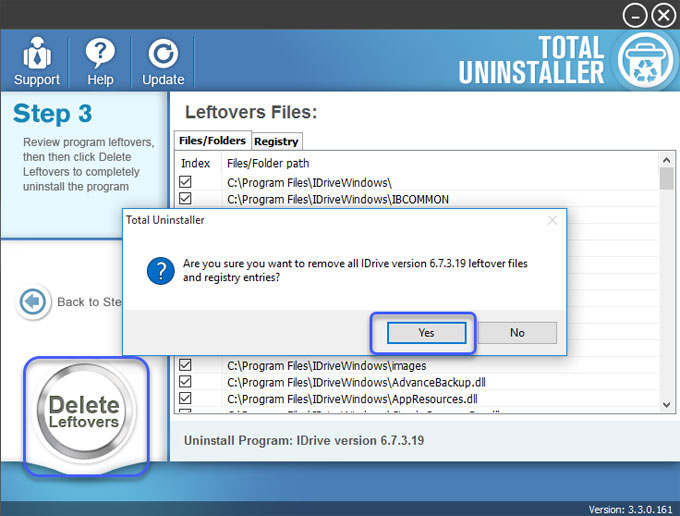Uncheck the AppResources.dll checkbox

click(x=185, y=398)
